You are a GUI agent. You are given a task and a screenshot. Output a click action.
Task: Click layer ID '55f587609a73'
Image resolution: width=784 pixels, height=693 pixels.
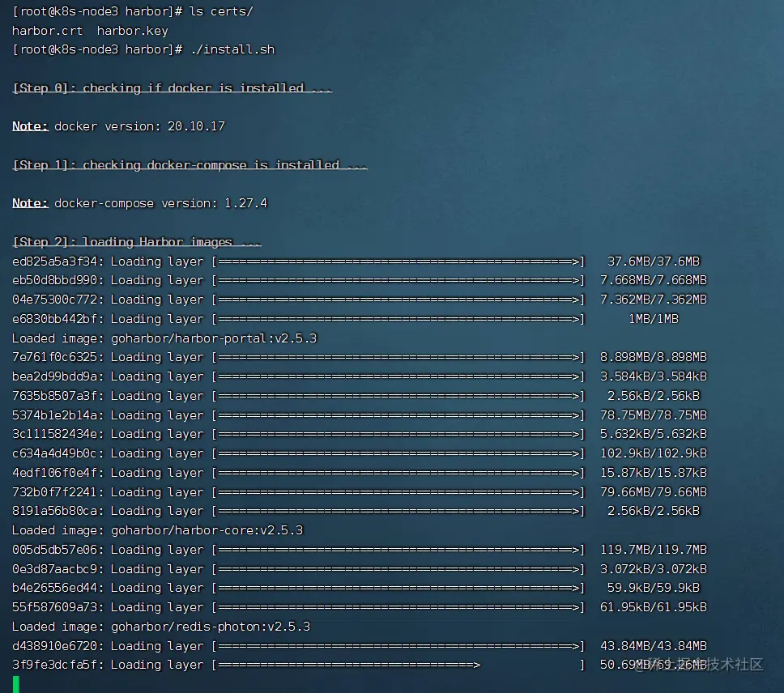pyautogui.click(x=54, y=607)
